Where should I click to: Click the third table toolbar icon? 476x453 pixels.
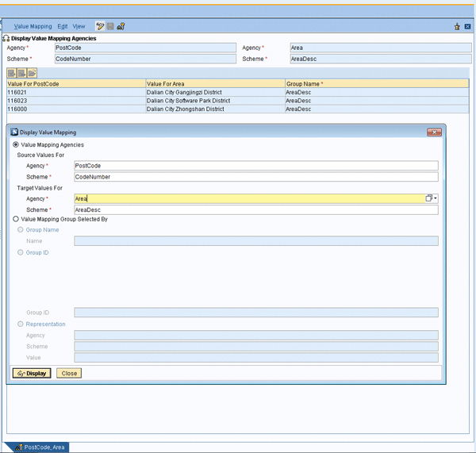[x=33, y=73]
